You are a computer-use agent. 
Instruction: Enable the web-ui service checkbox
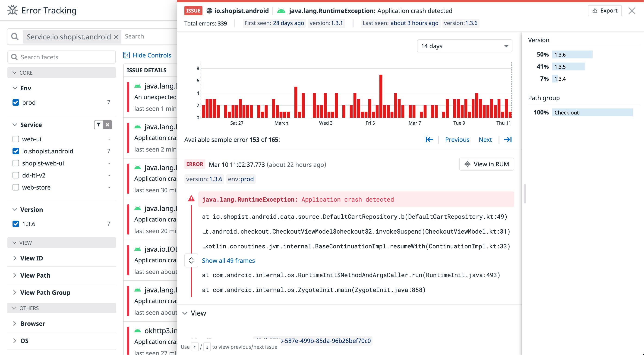(16, 139)
